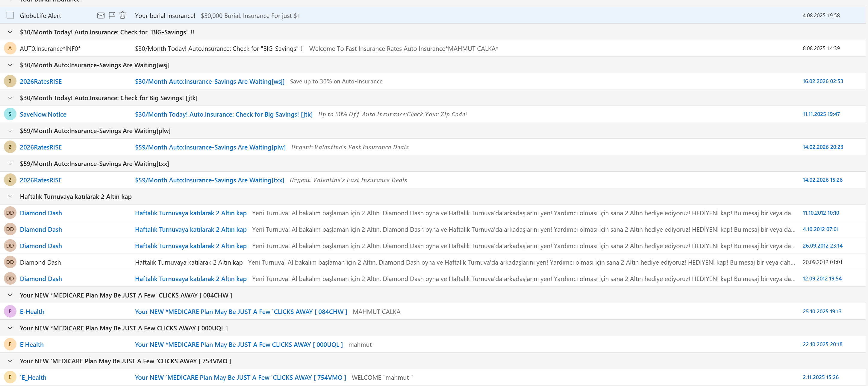Click the 2026RatesRISE sender name for [plw]
868x386 pixels.
41,147
